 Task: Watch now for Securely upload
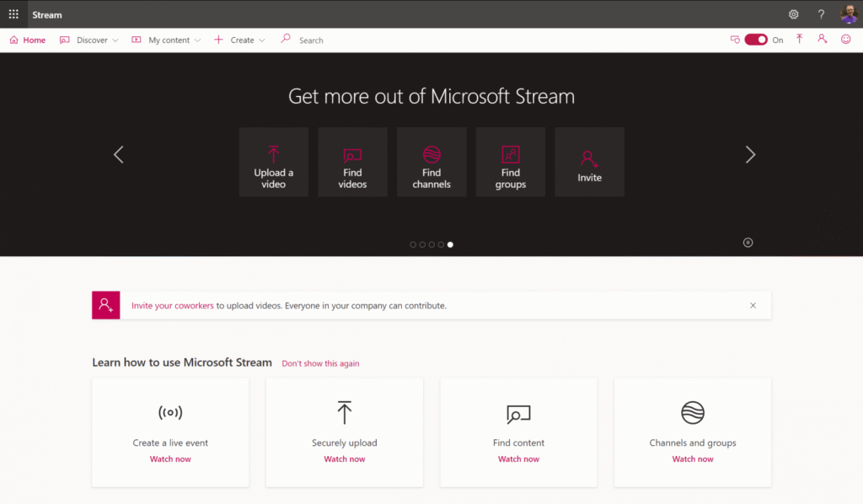click(345, 458)
